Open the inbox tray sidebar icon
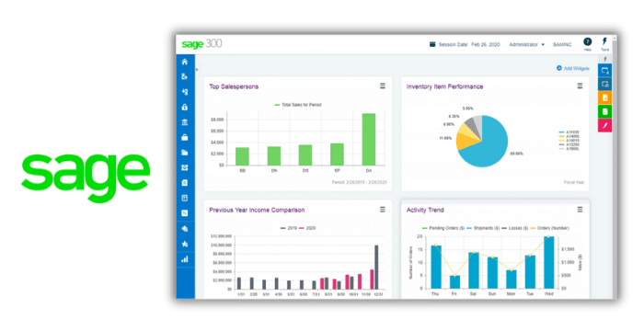Screen dimensions: 644x331 pos(185,167)
